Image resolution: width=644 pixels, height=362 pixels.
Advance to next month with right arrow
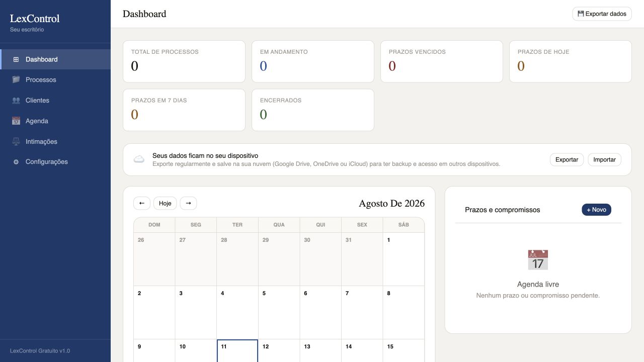[188, 203]
